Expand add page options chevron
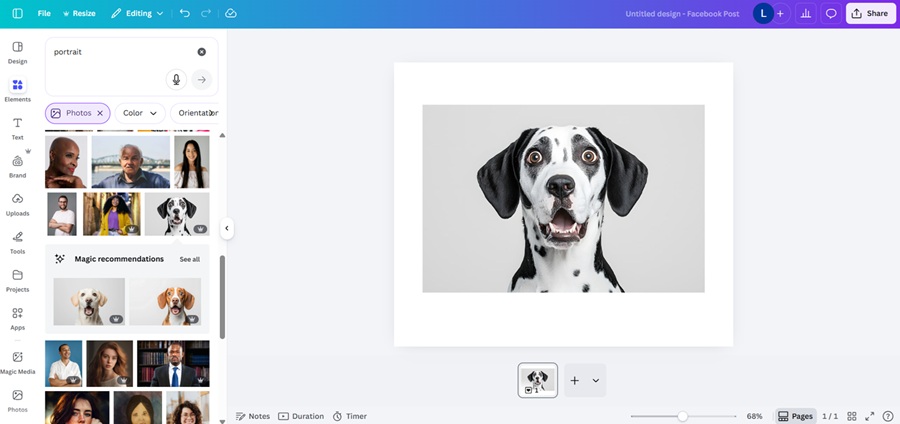 tap(596, 380)
